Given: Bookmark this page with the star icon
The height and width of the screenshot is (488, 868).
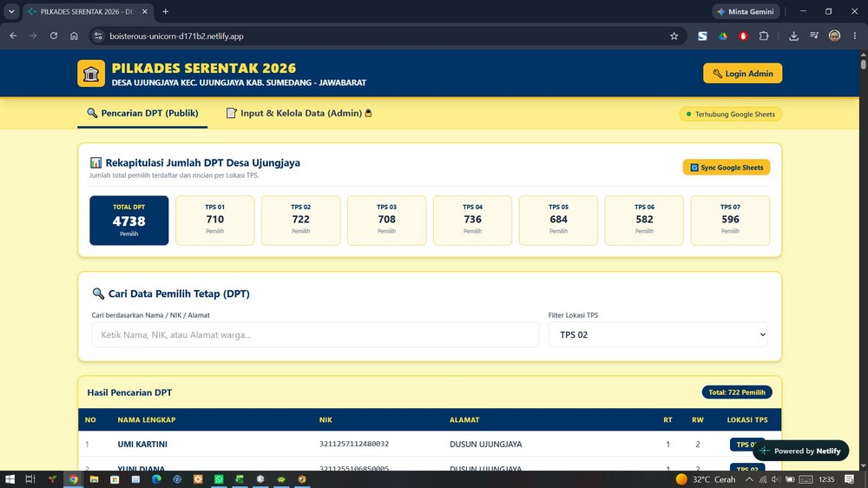Looking at the screenshot, I should tap(674, 36).
